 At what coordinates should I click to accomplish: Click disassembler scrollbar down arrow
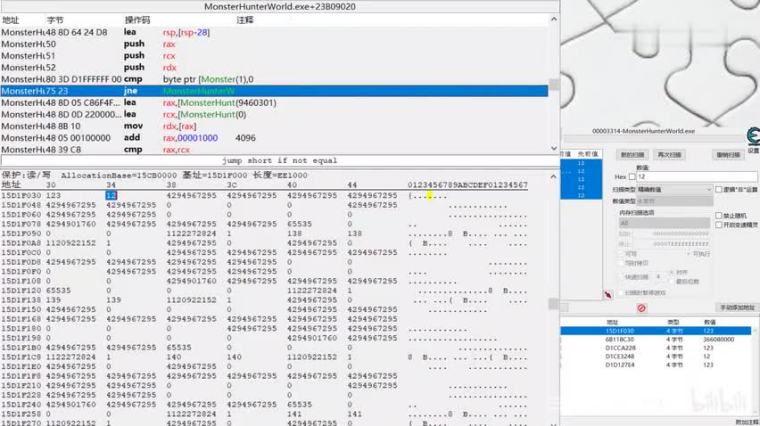[554, 149]
